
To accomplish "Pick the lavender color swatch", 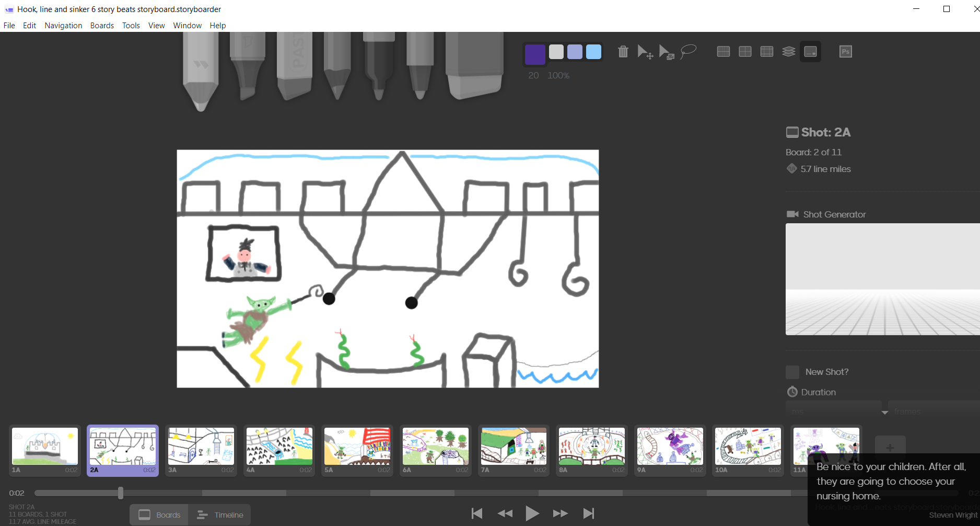I will click(575, 52).
